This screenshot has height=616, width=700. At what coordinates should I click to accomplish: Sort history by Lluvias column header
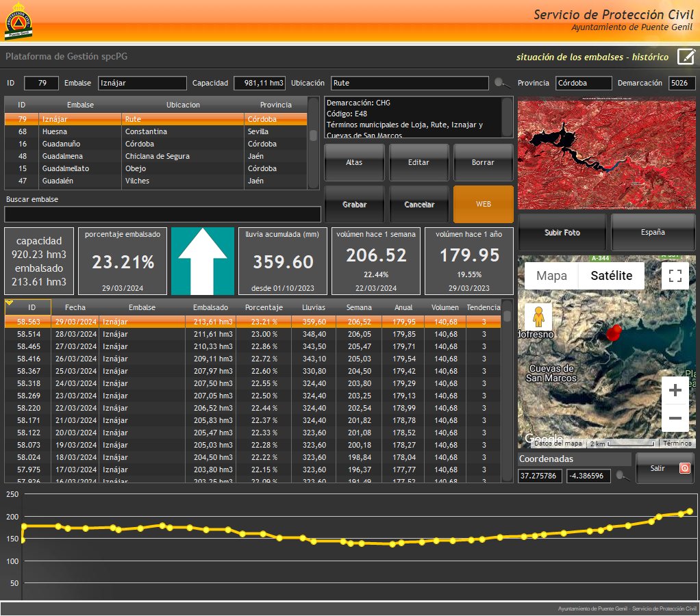click(x=314, y=307)
